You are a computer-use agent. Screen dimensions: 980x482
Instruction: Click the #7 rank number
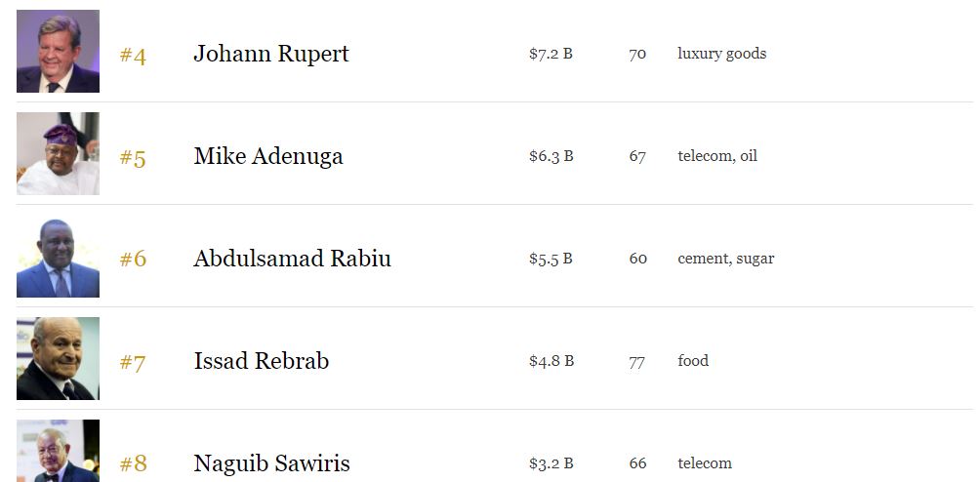point(133,362)
